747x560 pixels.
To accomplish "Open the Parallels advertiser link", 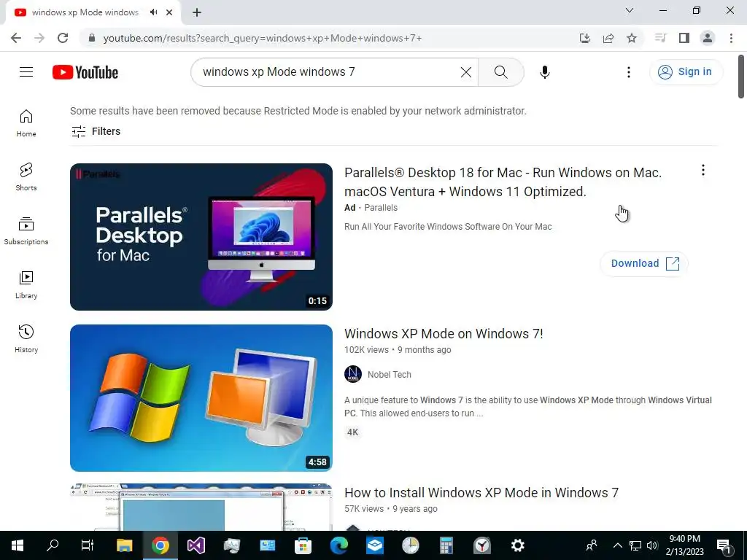I will (381, 208).
